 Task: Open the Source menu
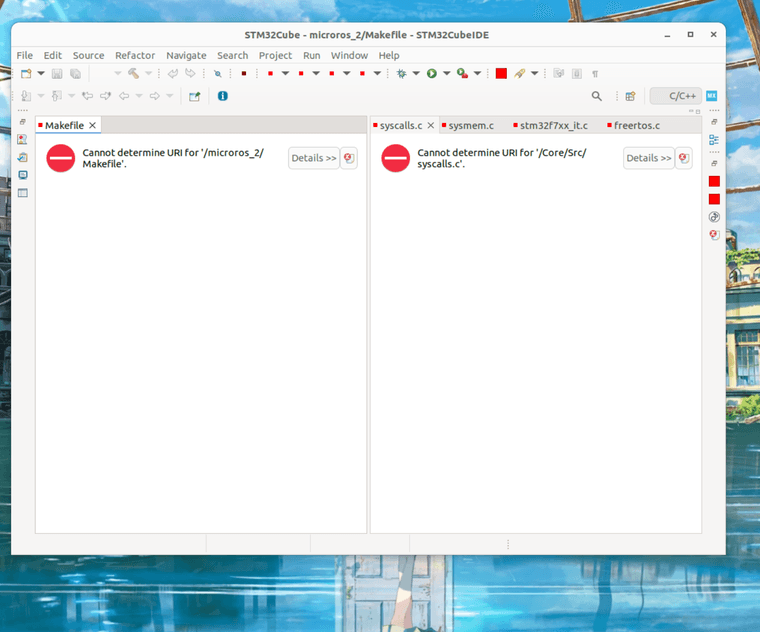click(x=88, y=55)
